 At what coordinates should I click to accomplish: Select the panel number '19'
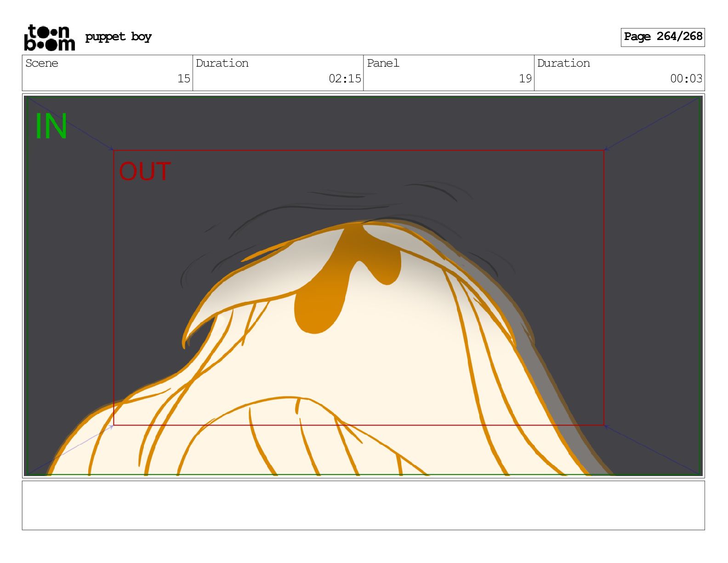(x=525, y=79)
